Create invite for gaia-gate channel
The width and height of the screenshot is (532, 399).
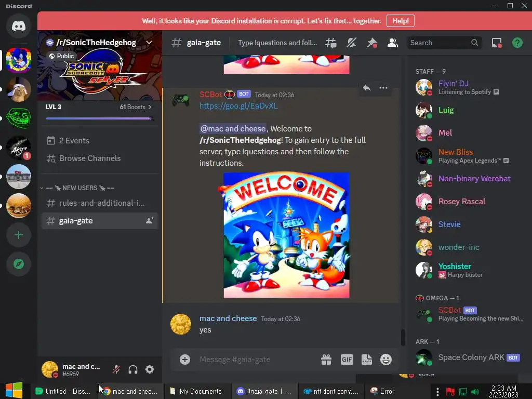click(x=150, y=220)
